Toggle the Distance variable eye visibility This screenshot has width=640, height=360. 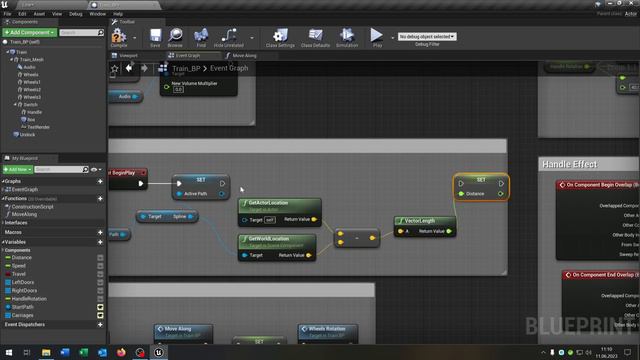point(100,258)
